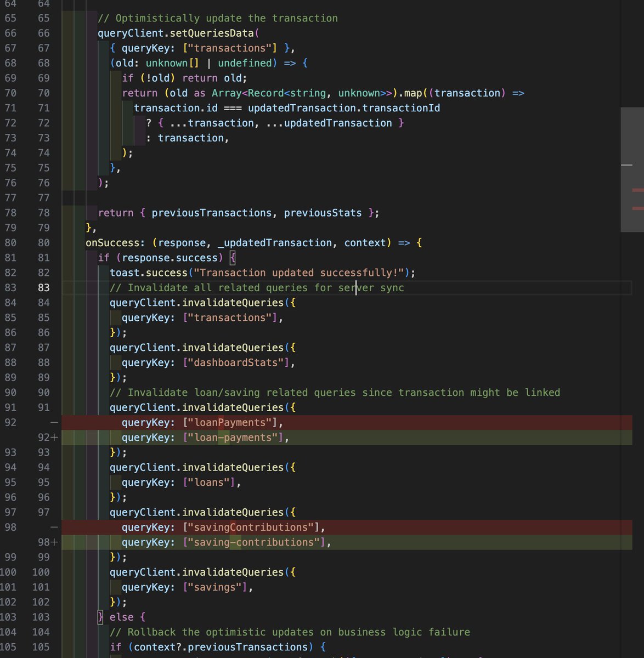This screenshot has height=658, width=644.
Task: Click the comment 'Optimistically update the transaction'
Action: click(x=218, y=18)
